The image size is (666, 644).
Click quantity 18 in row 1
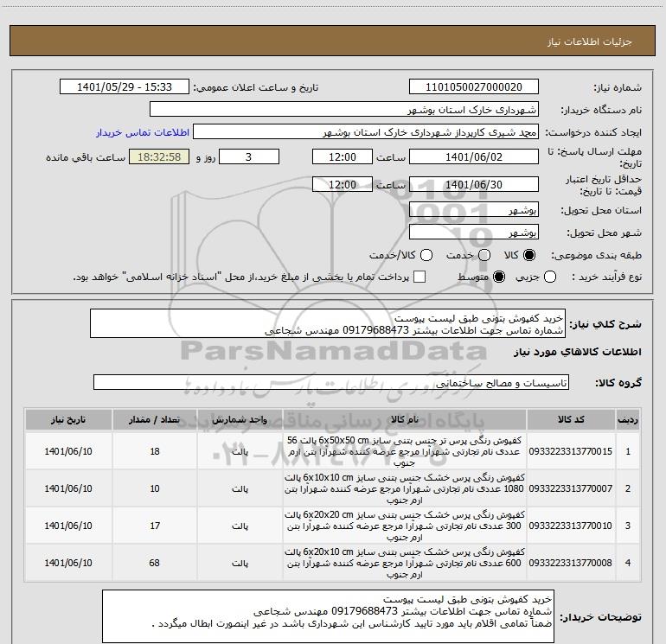pos(155,451)
